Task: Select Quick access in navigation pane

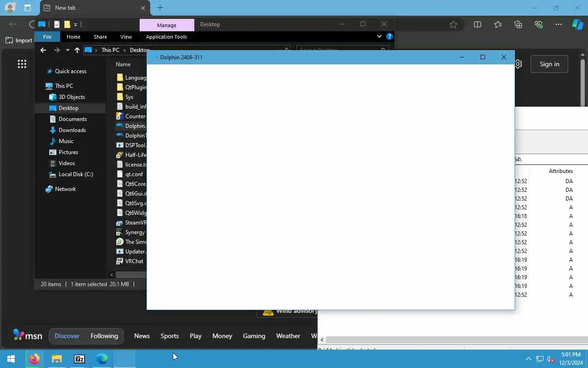Action: pyautogui.click(x=71, y=71)
